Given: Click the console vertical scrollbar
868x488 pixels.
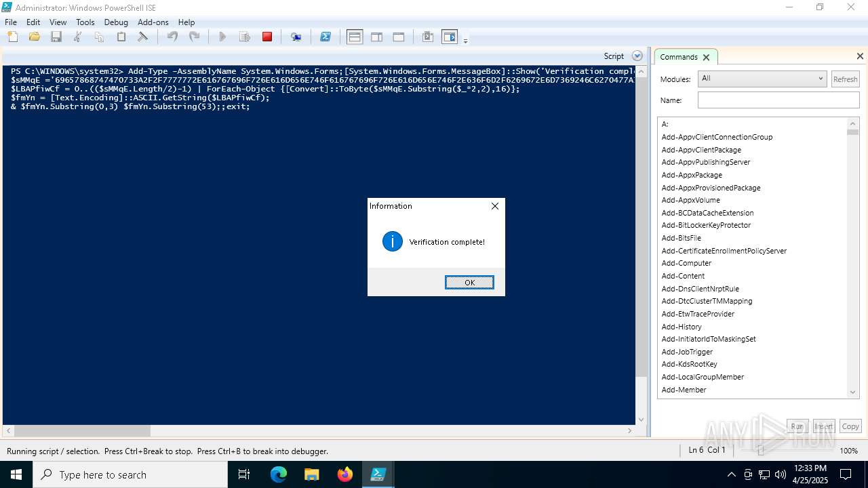Looking at the screenshot, I should point(642,245).
